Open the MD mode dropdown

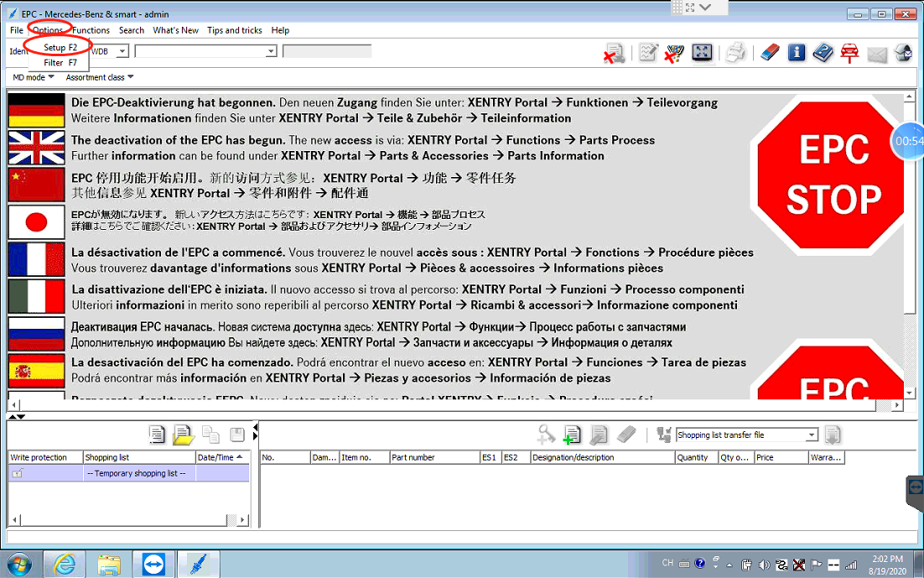click(34, 77)
